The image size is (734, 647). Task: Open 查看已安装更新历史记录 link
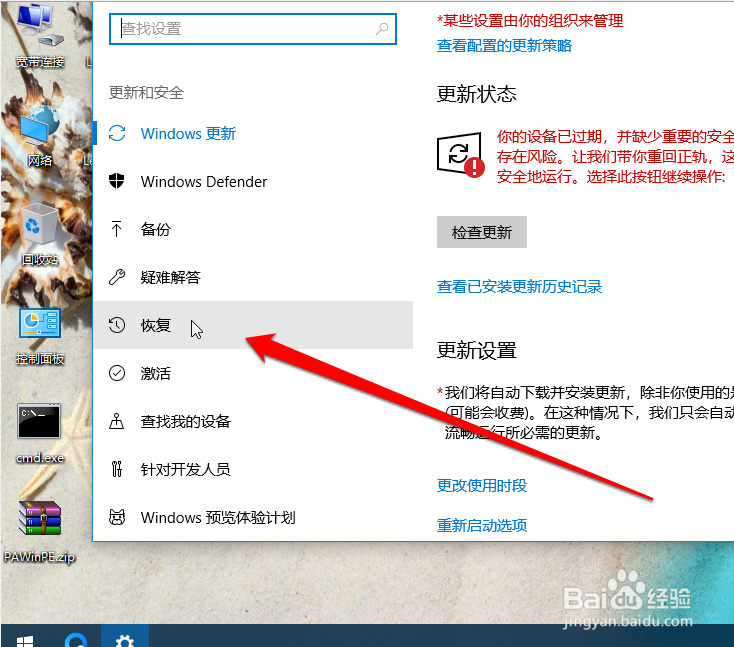(x=519, y=287)
